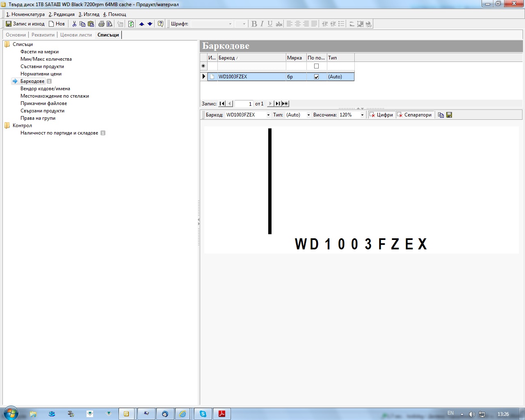Image resolution: width=525 pixels, height=420 pixels.
Task: Open the Help question mark icon
Action: click(x=161, y=24)
